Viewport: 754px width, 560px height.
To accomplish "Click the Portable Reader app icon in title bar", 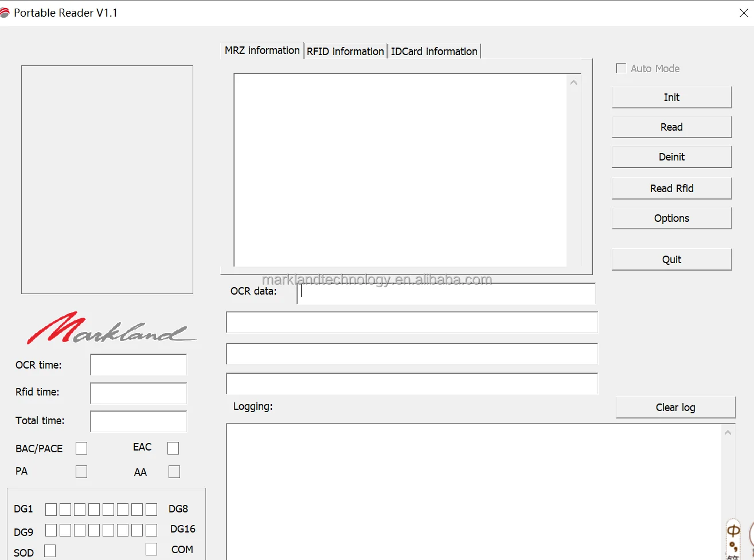I will pos(5,13).
